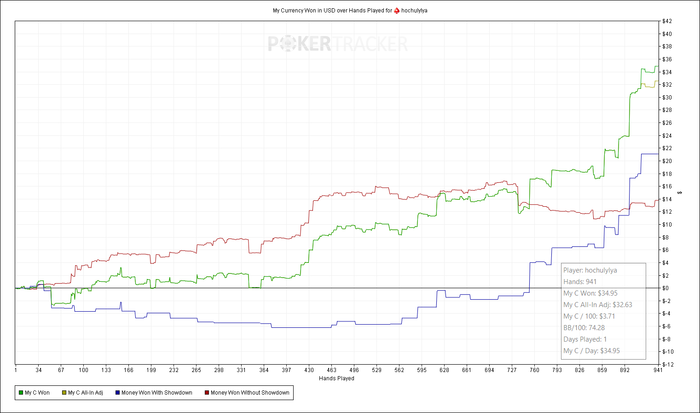Select the 'My C Won' legend label
The image size is (700, 413).
pyautogui.click(x=37, y=393)
